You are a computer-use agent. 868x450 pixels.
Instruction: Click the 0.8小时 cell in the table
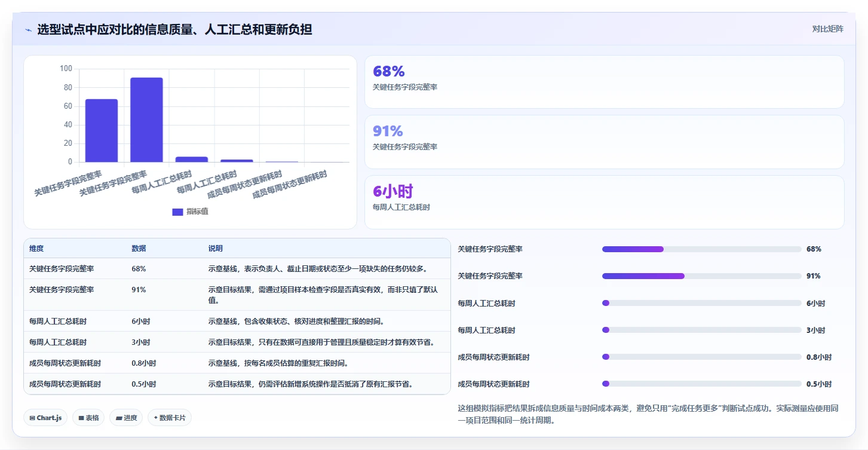click(x=143, y=363)
